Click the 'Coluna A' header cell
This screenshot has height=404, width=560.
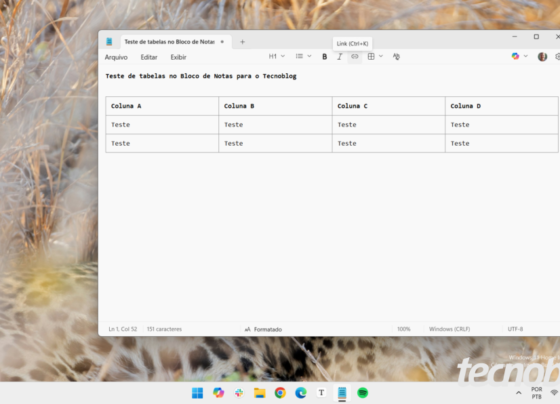(162, 106)
